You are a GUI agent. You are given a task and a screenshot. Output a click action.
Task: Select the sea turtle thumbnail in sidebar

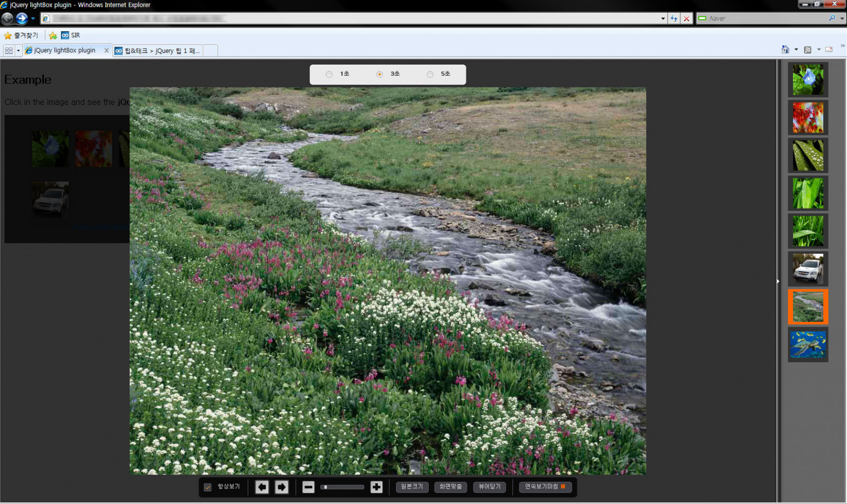(x=808, y=345)
